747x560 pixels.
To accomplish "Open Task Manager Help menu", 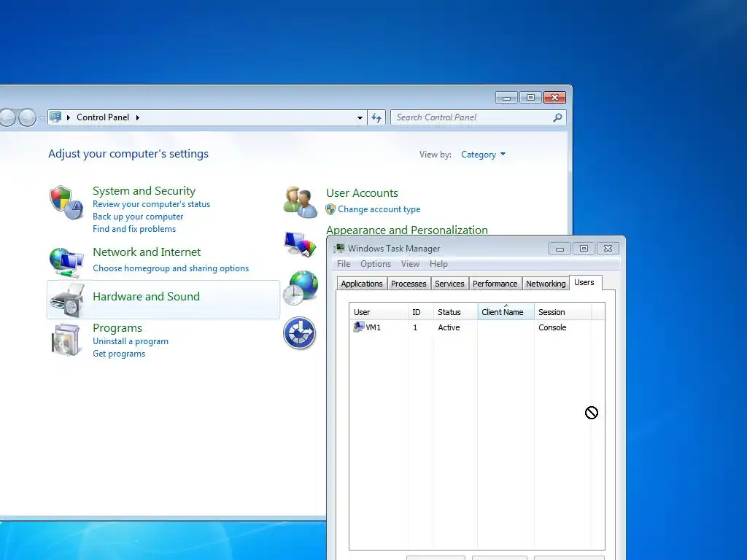I will pos(438,264).
